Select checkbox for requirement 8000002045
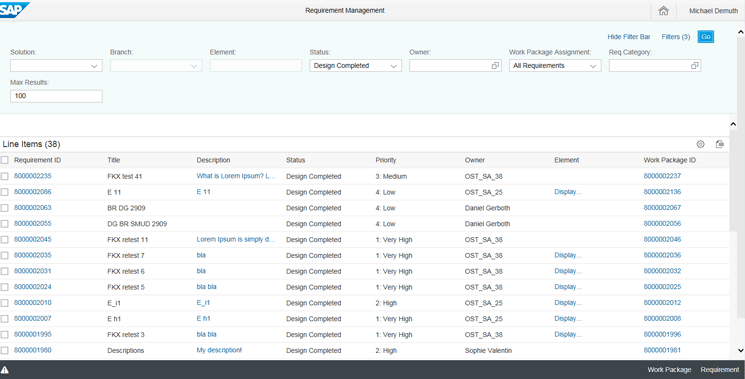Screen dimensions: 745x379 click(5, 239)
